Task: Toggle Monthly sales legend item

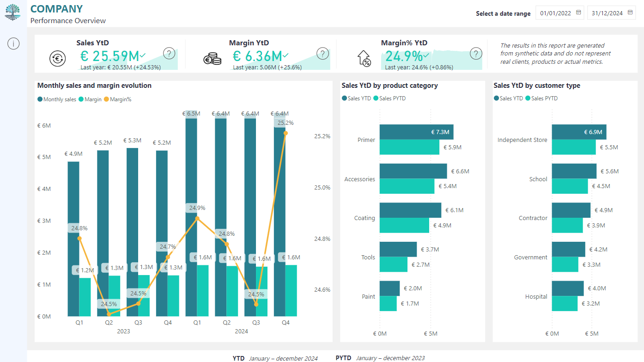Action: pyautogui.click(x=57, y=99)
